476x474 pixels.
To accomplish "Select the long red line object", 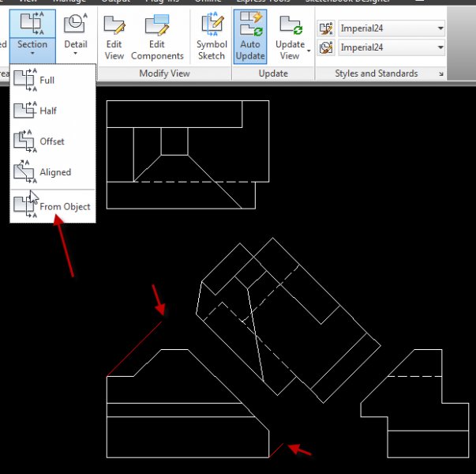I will (x=134, y=349).
